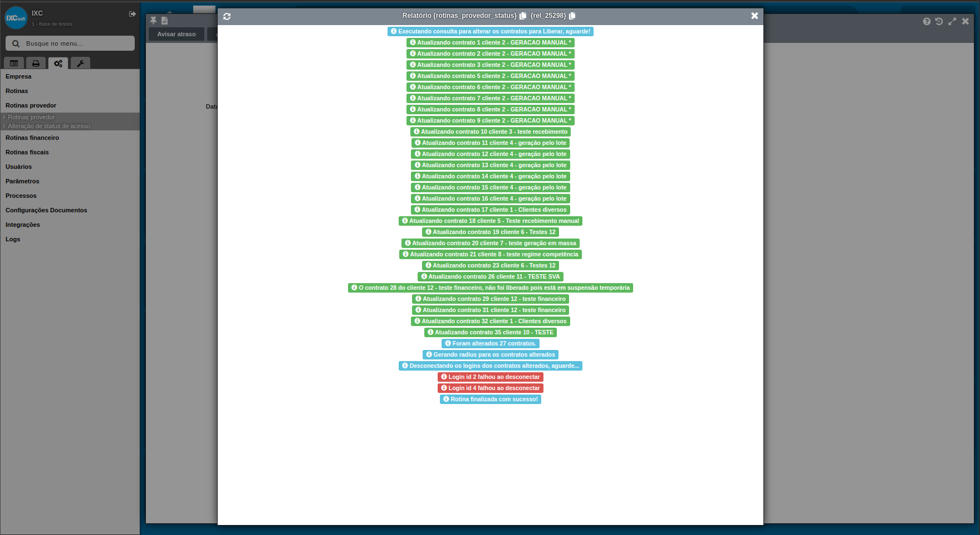The width and height of the screenshot is (980, 535).
Task: Click the 'contrato 21 cliente 8 - teste regime competência' message
Action: pos(491,254)
